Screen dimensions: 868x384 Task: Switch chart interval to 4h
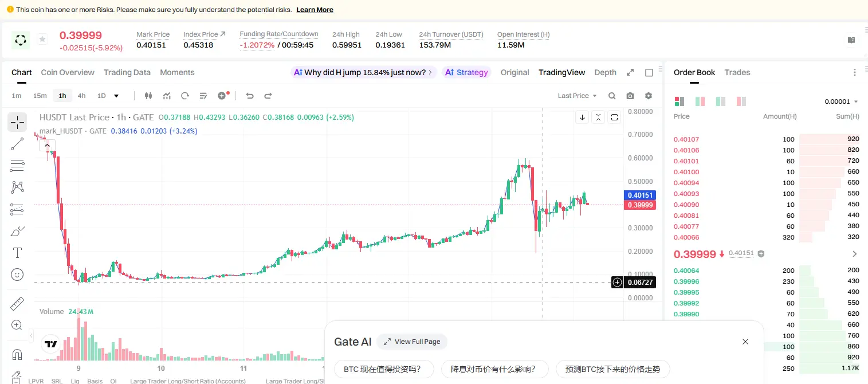[x=81, y=96]
